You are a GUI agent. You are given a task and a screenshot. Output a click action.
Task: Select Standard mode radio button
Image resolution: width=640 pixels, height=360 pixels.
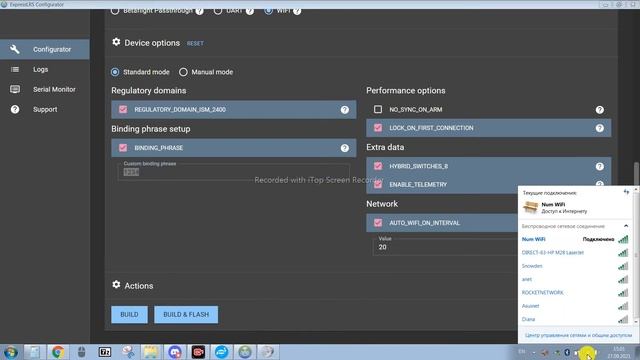(x=115, y=72)
